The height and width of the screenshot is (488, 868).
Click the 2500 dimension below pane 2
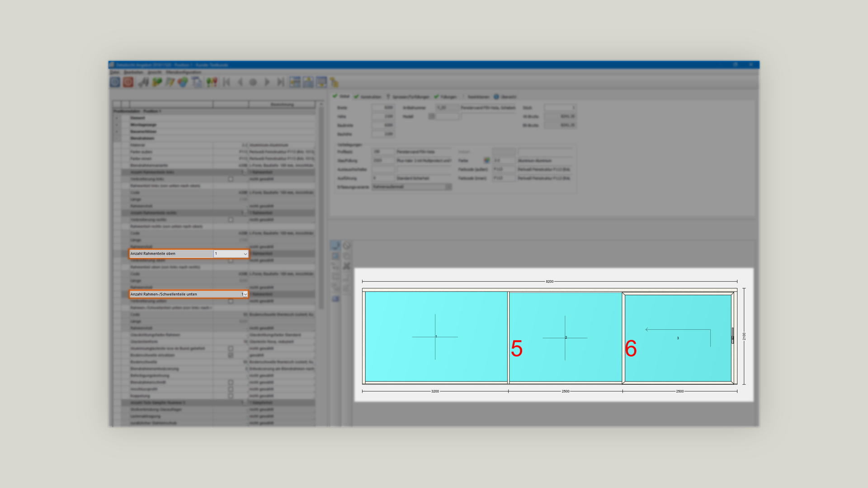(566, 391)
